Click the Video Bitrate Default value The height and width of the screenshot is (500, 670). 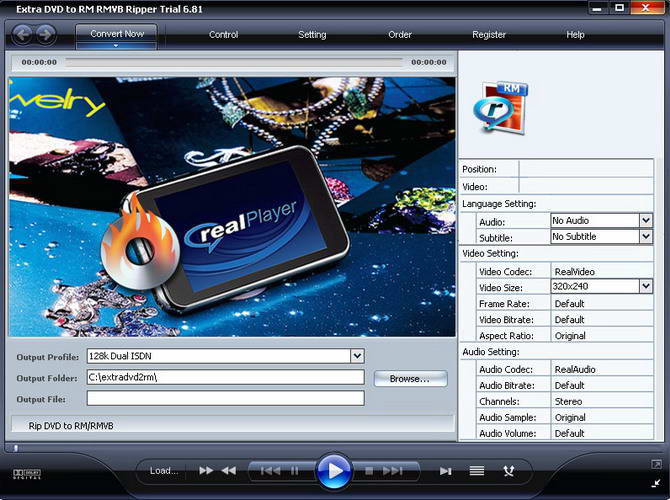coord(569,320)
